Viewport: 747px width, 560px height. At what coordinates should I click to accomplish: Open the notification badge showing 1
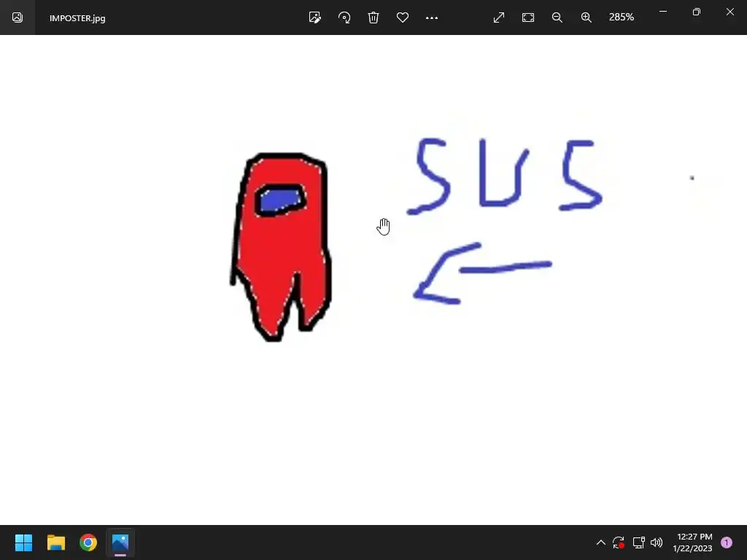point(727,542)
